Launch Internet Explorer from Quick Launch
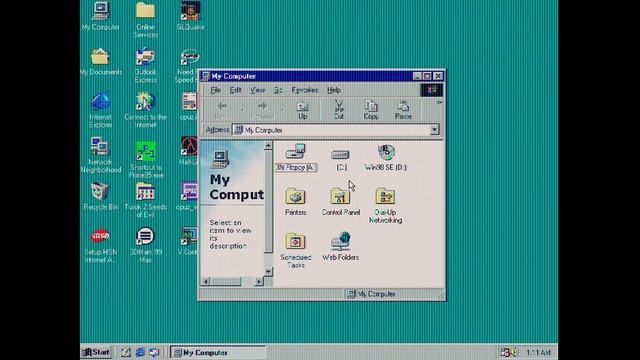The height and width of the screenshot is (360, 640). click(x=140, y=352)
